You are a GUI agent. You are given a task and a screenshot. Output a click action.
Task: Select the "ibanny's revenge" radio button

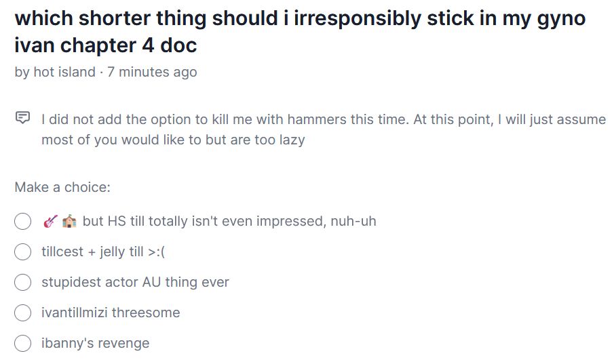tap(23, 343)
